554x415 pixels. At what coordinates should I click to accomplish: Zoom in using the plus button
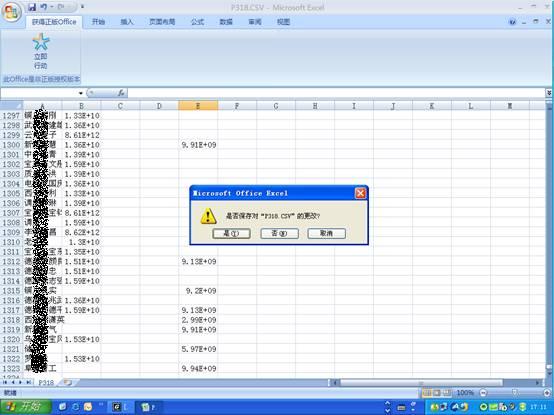pyautogui.click(x=547, y=393)
